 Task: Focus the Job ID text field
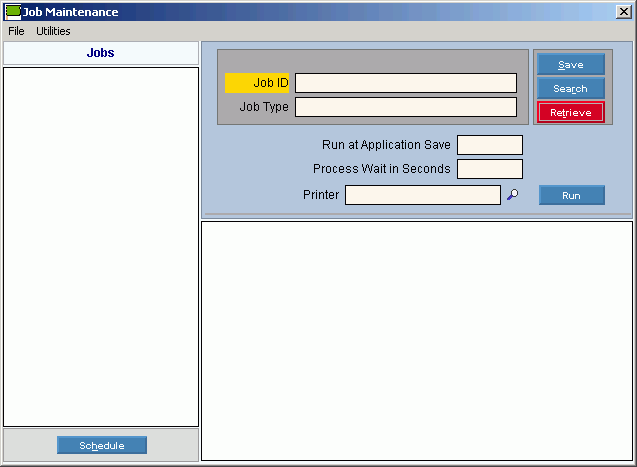[405, 83]
